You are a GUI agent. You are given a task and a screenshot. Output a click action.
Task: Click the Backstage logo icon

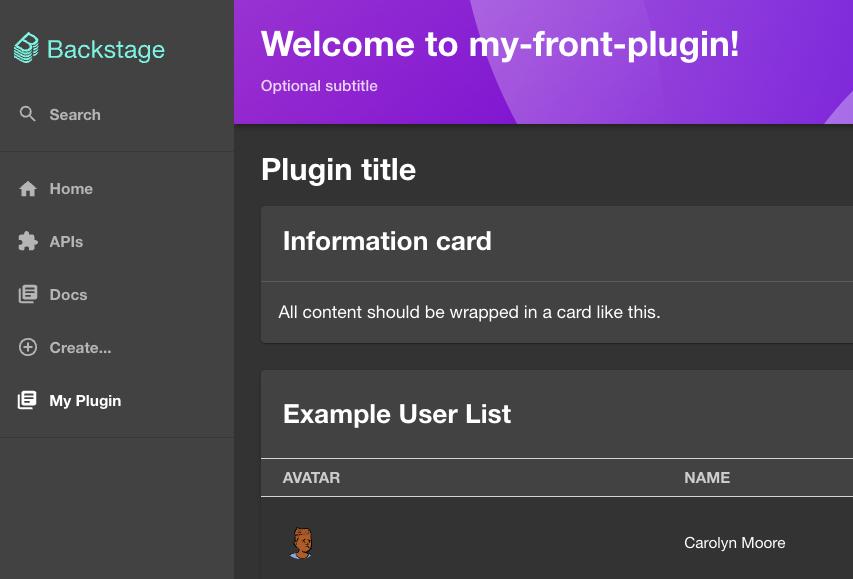(27, 49)
